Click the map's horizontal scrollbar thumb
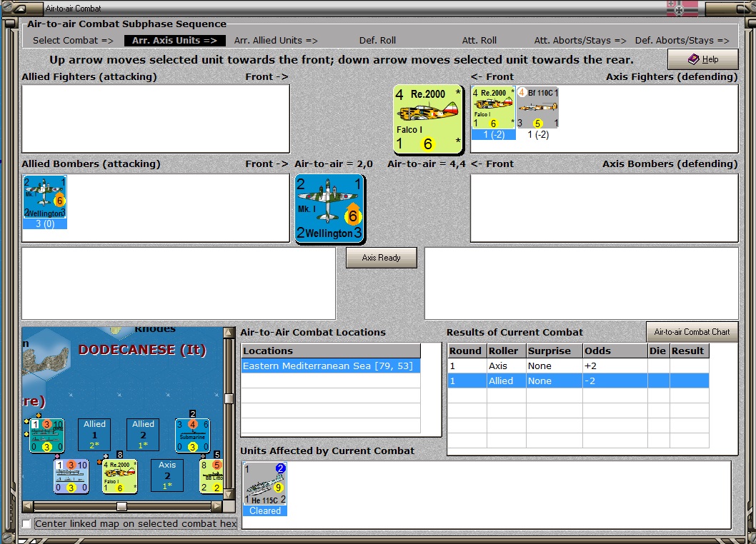 point(122,506)
